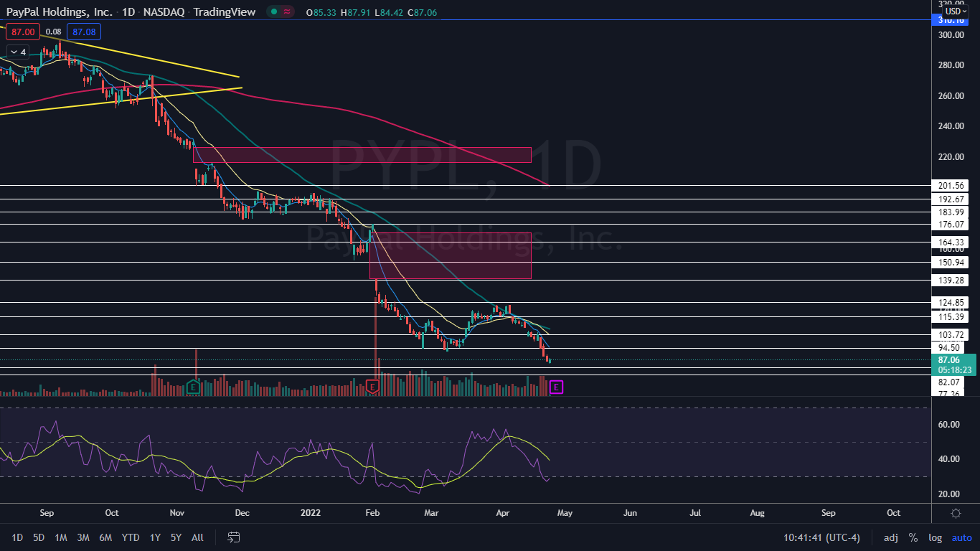Image resolution: width=980 pixels, height=551 pixels.
Task: Select the 3M time range
Action: point(83,537)
